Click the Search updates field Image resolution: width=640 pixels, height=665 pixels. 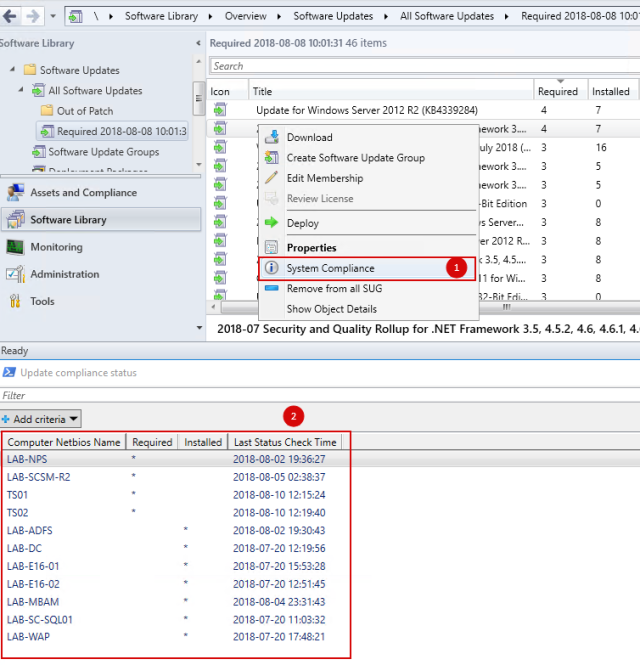pyautogui.click(x=424, y=66)
